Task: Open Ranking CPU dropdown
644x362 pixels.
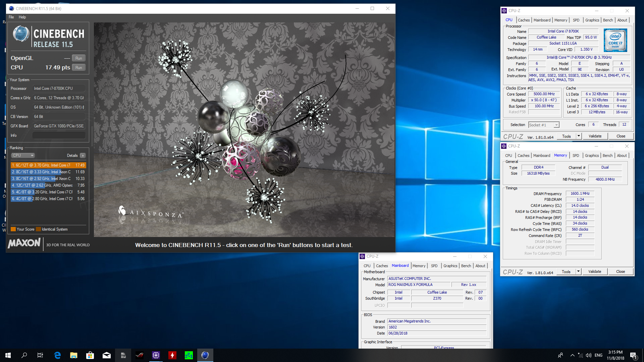Action: pyautogui.click(x=23, y=156)
